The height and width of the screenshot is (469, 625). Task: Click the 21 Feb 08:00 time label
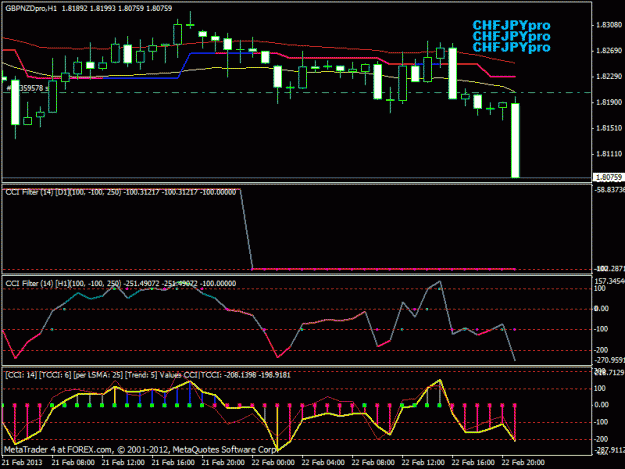[x=73, y=462]
